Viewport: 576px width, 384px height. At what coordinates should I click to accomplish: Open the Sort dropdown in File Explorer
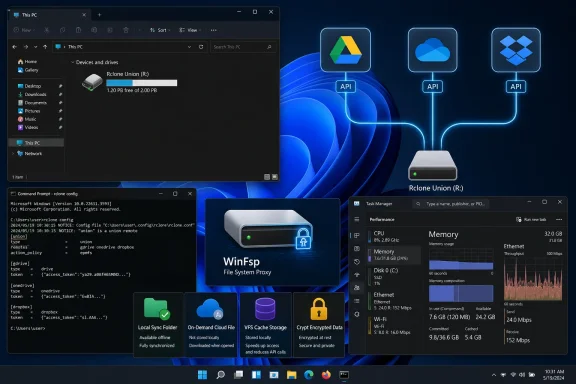pyautogui.click(x=160, y=30)
